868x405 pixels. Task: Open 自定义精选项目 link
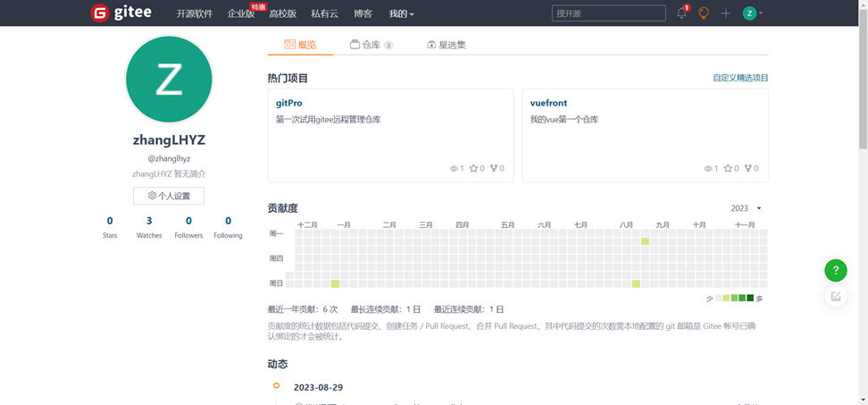pos(740,78)
